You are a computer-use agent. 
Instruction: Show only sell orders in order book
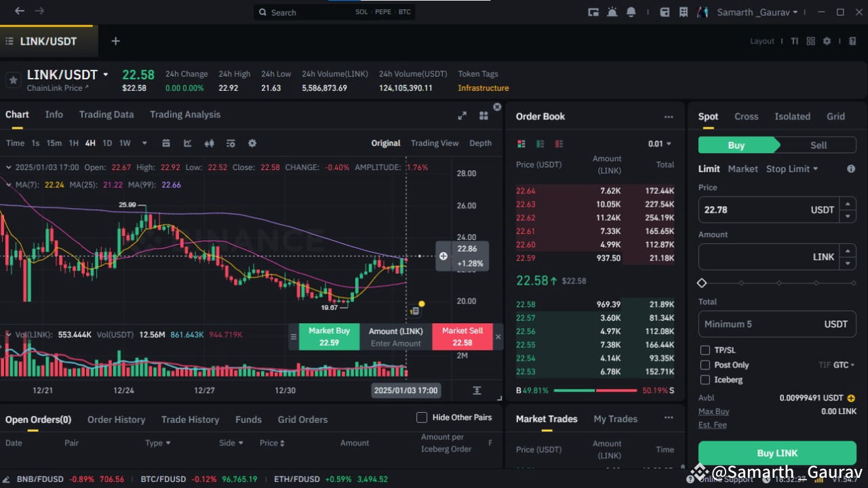(x=559, y=144)
